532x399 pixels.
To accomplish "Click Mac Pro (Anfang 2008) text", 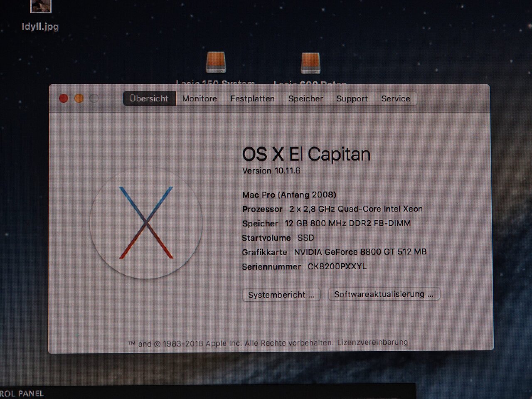I will [x=289, y=195].
